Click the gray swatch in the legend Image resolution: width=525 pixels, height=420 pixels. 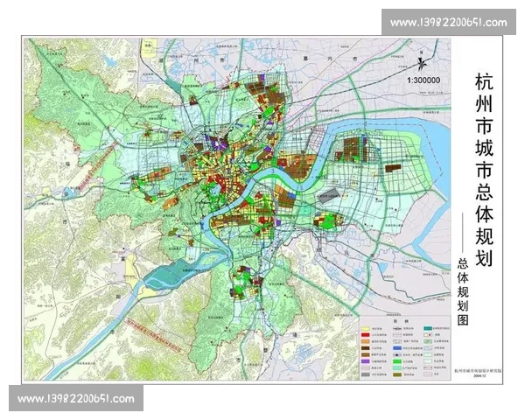(x=365, y=374)
